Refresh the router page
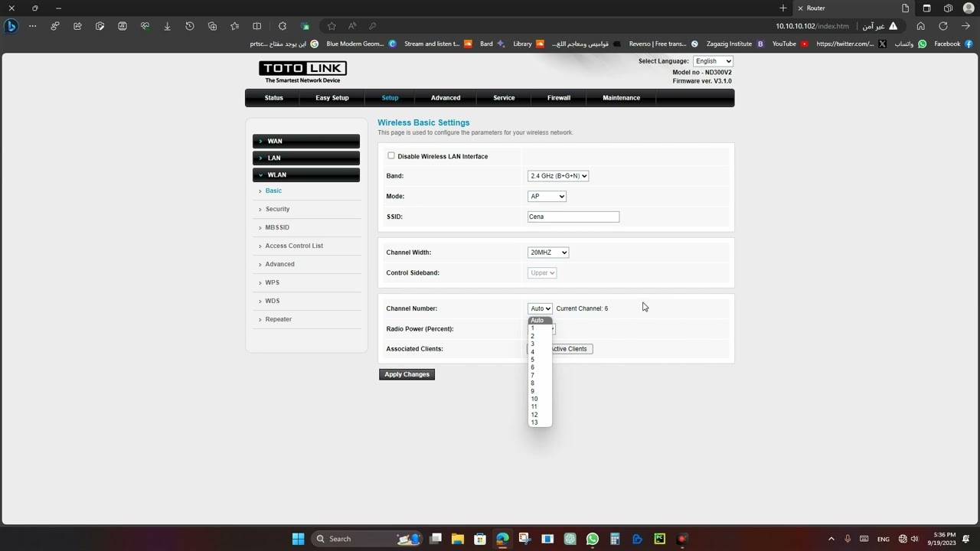This screenshot has height=551, width=980. (943, 26)
